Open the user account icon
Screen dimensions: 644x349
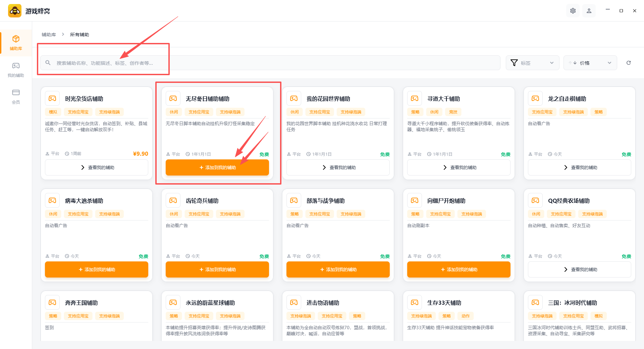click(589, 11)
